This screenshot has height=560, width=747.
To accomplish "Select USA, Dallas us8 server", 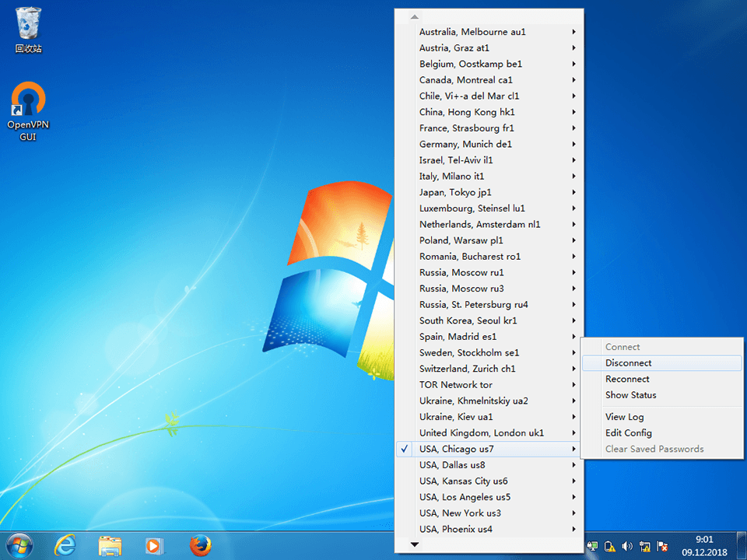I will [x=489, y=465].
